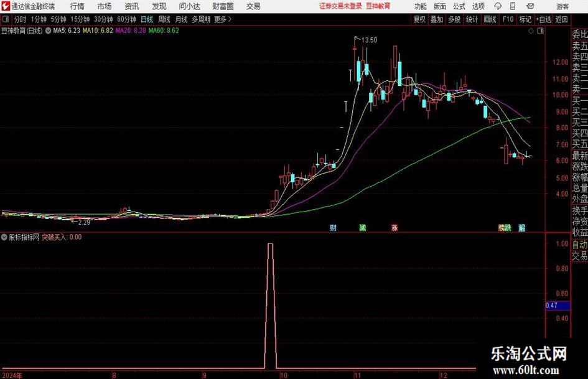Expand the MA indicator dropdown arrow
Image resolution: width=588 pixels, height=379 pixels.
coord(48,30)
